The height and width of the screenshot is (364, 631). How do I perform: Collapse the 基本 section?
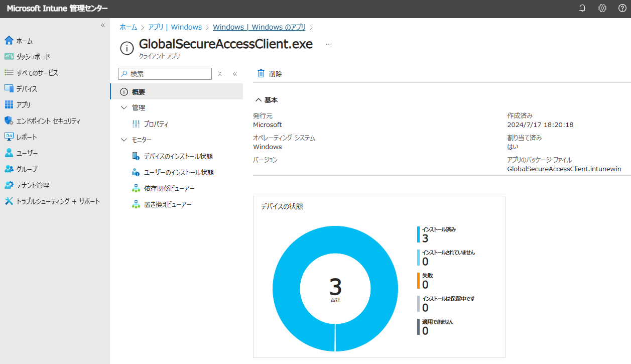(x=258, y=100)
